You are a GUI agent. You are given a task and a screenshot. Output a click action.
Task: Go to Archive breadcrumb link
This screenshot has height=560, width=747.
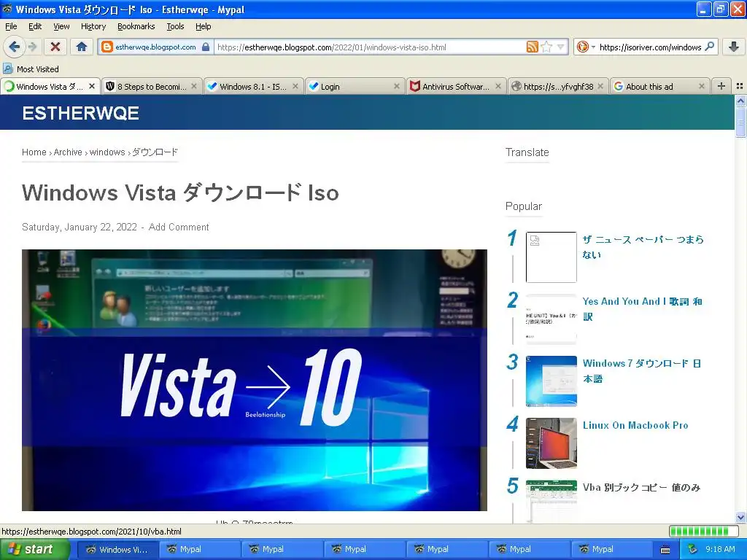[x=68, y=152]
